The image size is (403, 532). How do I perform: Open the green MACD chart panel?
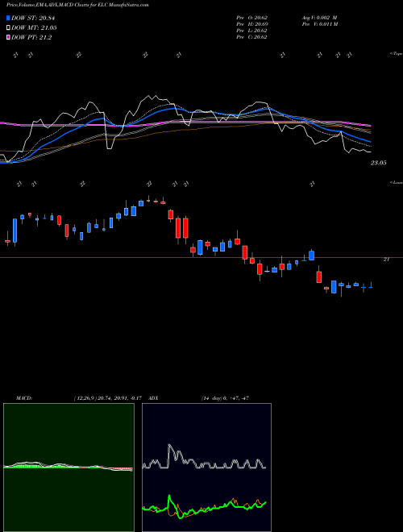(x=69, y=468)
